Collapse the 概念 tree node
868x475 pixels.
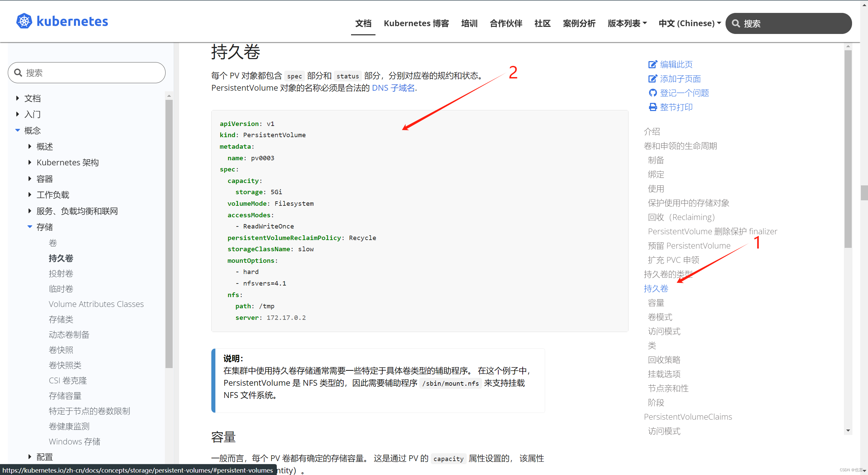tap(18, 130)
